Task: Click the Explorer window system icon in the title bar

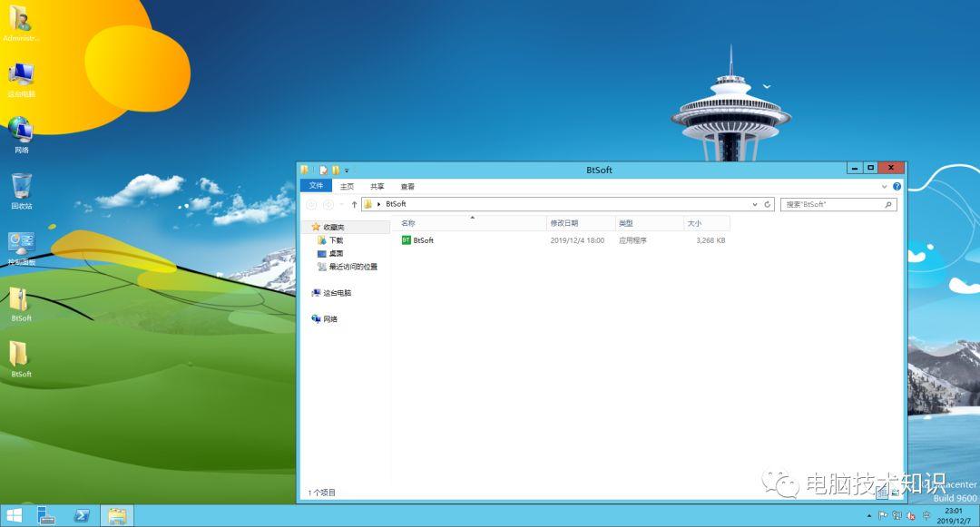Action: 304,170
